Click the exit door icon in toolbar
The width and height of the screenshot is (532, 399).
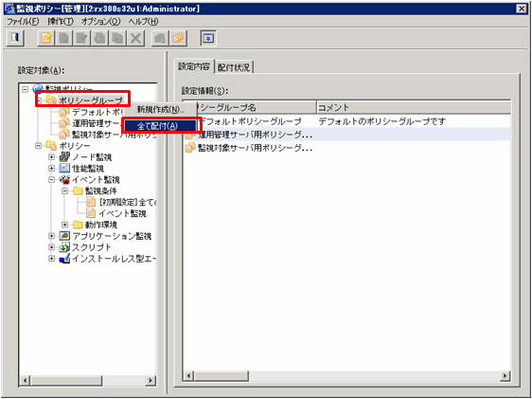point(15,38)
